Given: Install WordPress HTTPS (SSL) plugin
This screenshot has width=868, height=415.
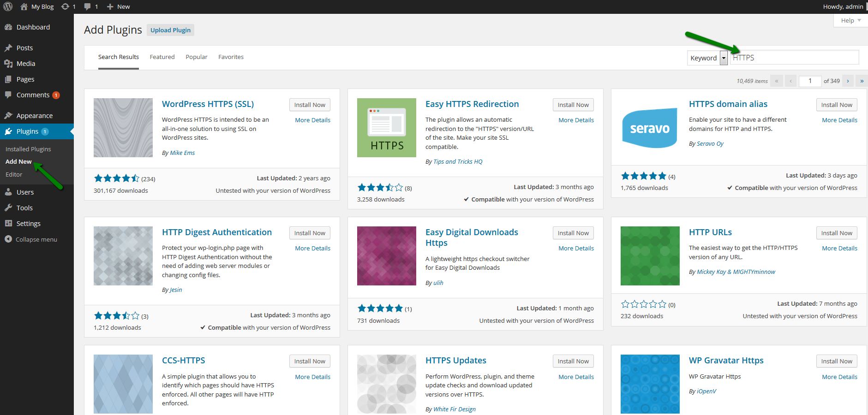Looking at the screenshot, I should point(310,105).
